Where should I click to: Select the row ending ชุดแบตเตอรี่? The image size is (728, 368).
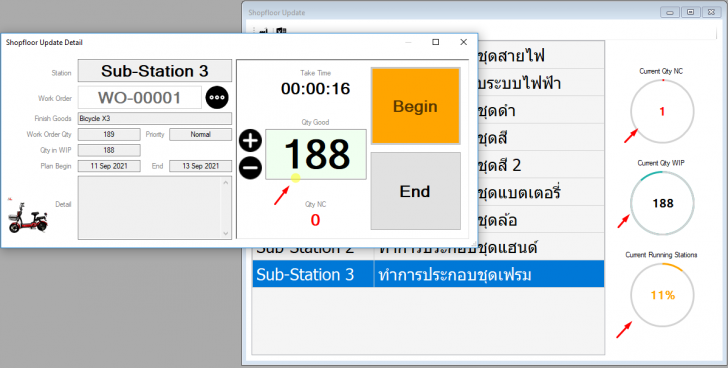click(541, 193)
